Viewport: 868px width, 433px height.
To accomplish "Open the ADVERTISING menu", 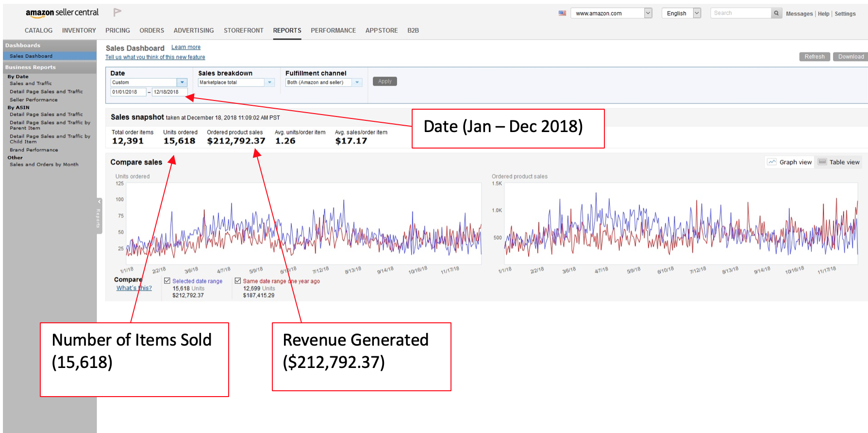I will (194, 30).
